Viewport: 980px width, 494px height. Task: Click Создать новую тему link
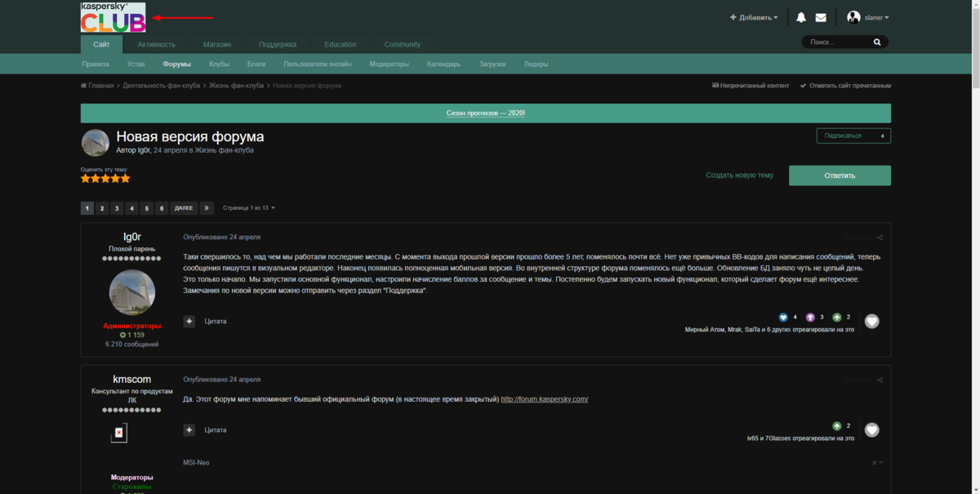[739, 176]
